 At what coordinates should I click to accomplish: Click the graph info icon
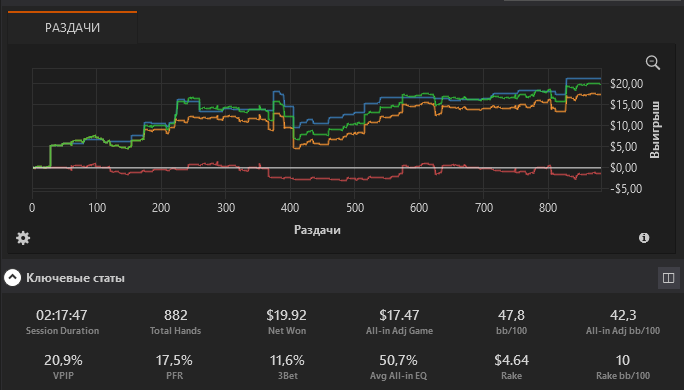644,238
